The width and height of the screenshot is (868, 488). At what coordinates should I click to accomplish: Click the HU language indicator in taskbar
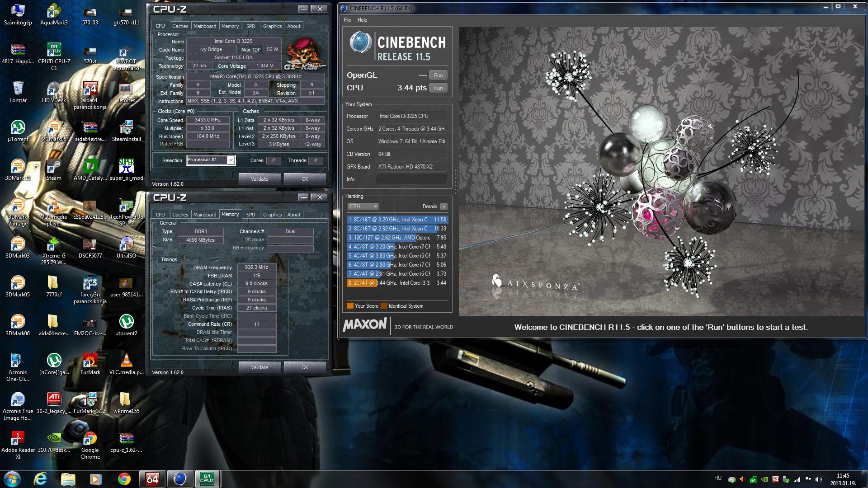[x=718, y=478]
